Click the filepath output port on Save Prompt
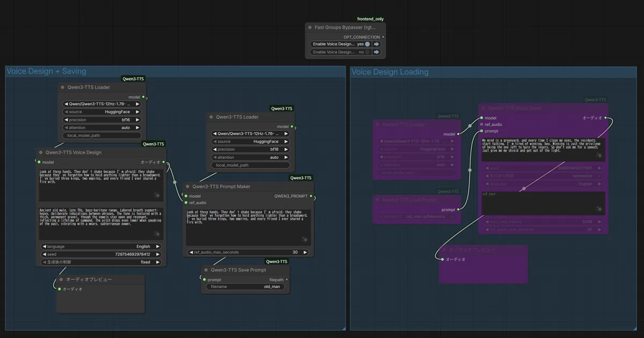The image size is (644, 338). tap(287, 280)
